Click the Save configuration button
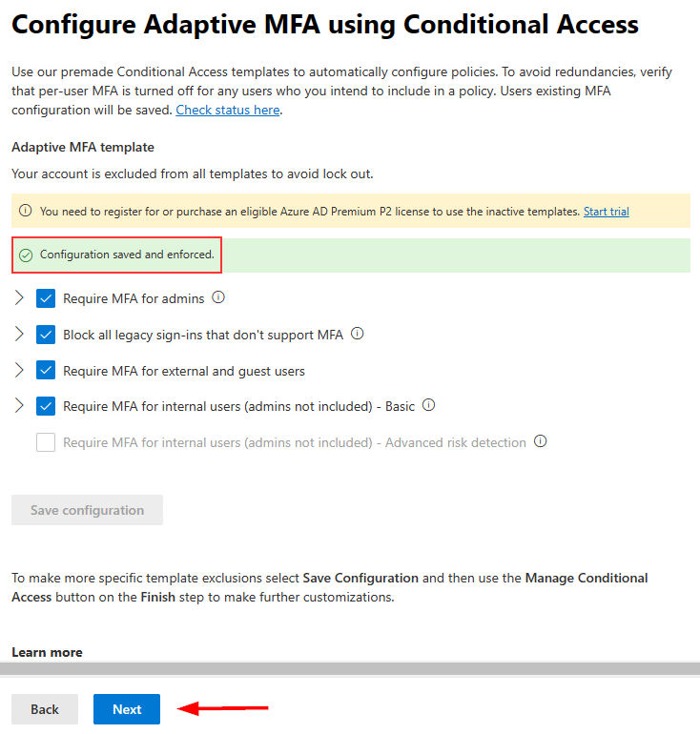This screenshot has height=734, width=700. coord(87,510)
